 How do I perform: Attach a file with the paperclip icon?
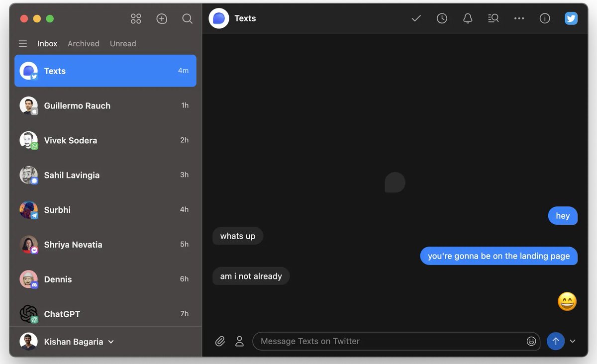pyautogui.click(x=220, y=342)
